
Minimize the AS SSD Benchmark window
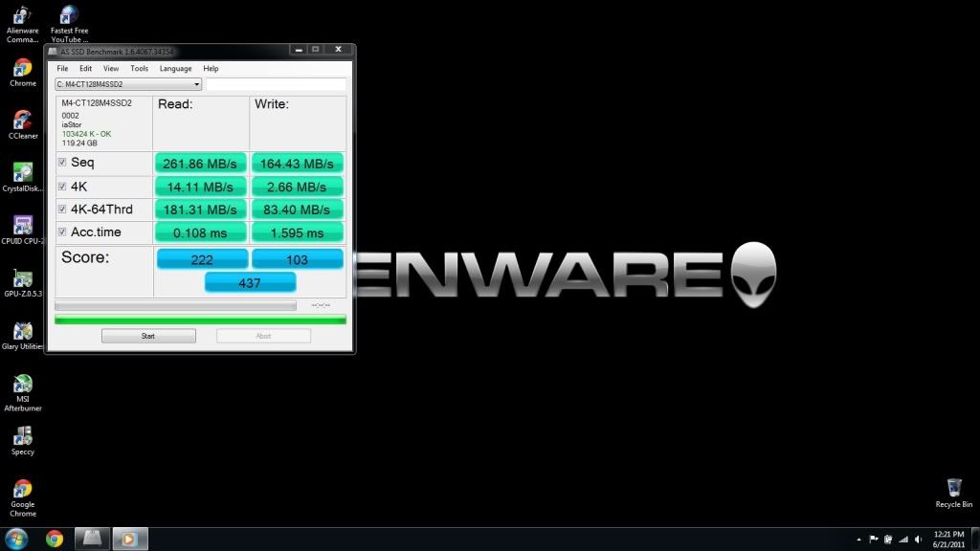(299, 50)
